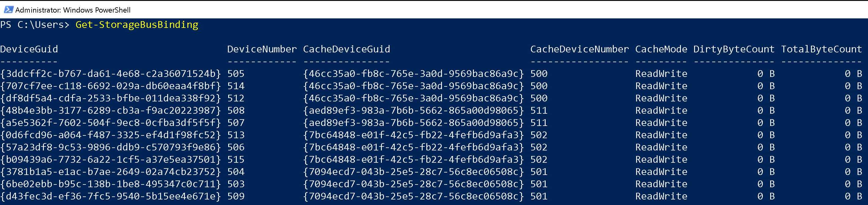Click the device GUID starting with 3ddcff2c
This screenshot has height=205, width=868.
(x=110, y=74)
